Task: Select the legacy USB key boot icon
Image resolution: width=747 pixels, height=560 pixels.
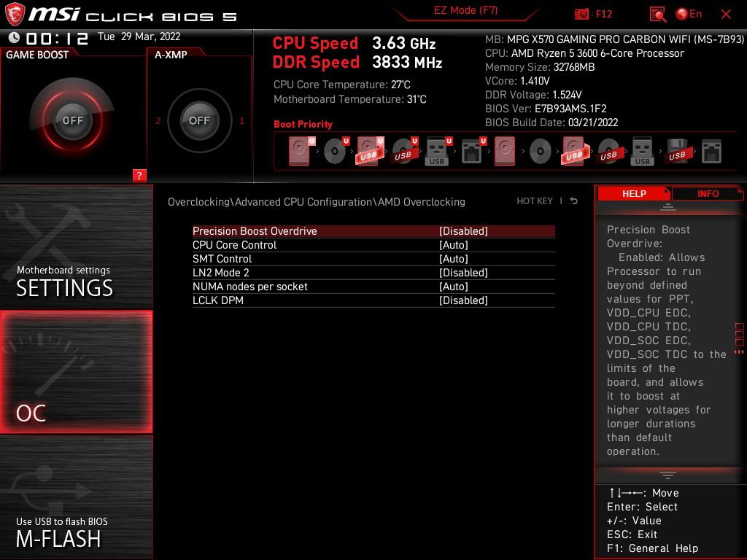Action: click(643, 151)
